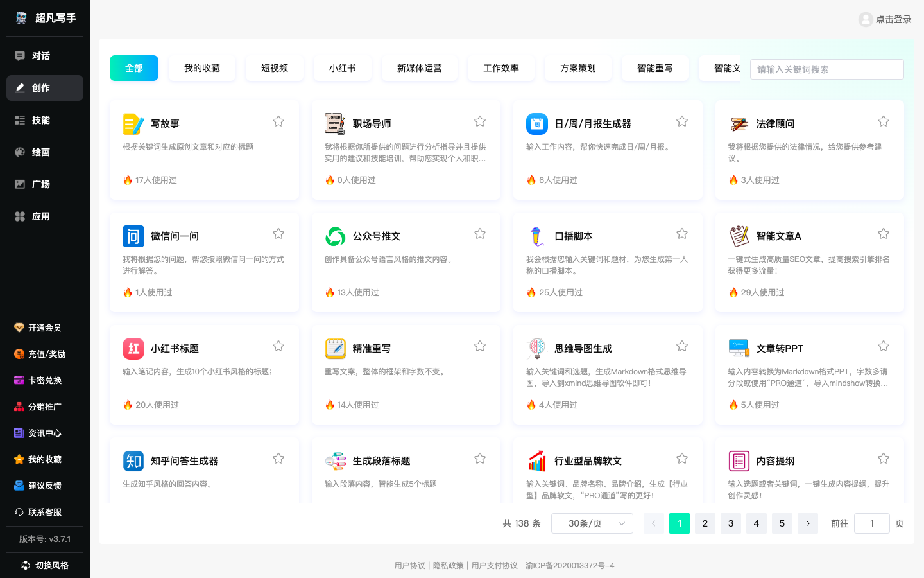Screen dimensions: 924x578
Task: Open the 对话 section in the sidebar
Action: coord(40,56)
